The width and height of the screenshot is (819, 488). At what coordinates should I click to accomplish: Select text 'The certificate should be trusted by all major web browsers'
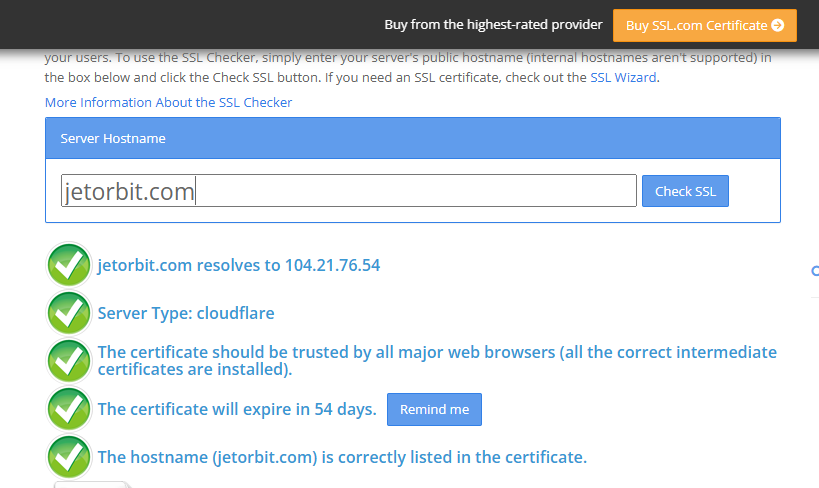click(326, 352)
